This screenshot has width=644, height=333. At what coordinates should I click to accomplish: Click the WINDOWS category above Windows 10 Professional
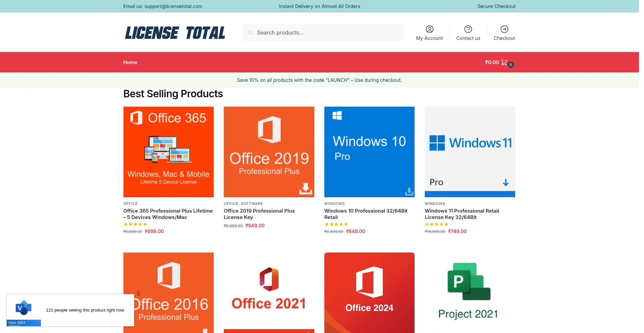coord(334,204)
